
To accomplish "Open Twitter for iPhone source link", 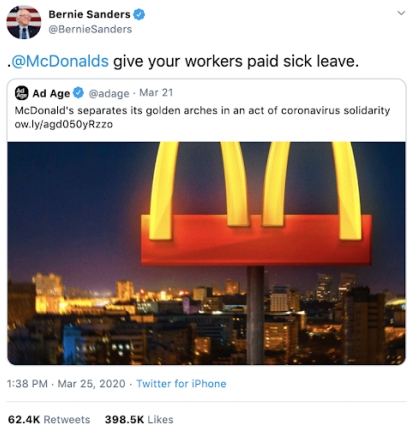I will 181,384.
